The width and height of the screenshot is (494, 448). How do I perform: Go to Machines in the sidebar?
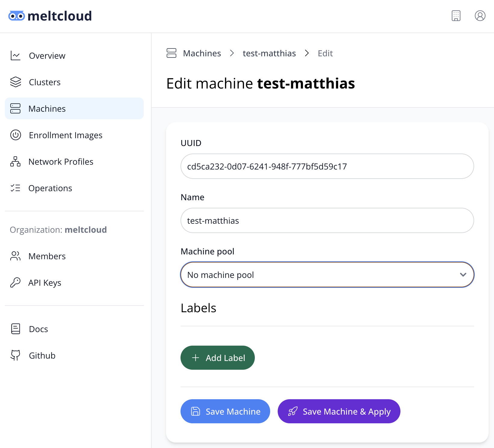(x=47, y=109)
